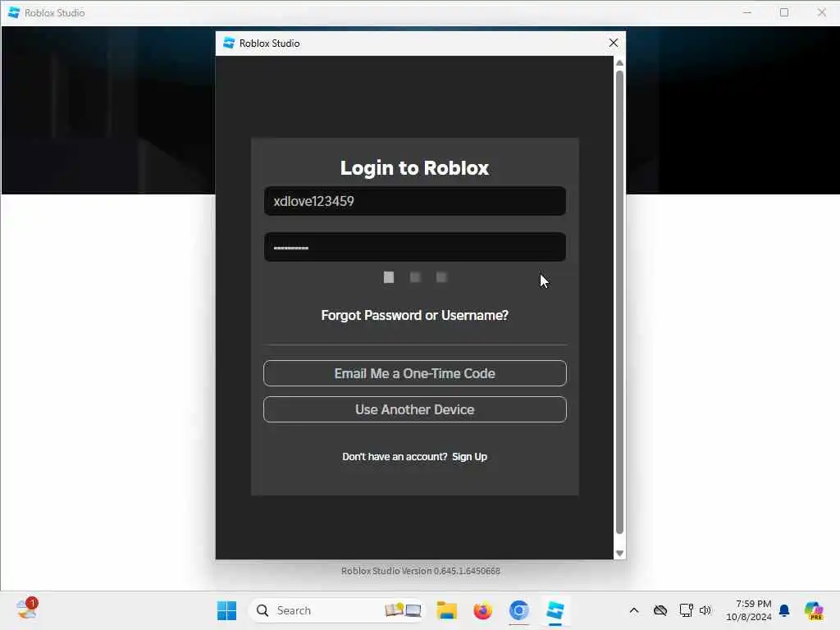Click search highlights book and laptop icon
Viewport: 840px width, 630px height.
[x=403, y=610]
